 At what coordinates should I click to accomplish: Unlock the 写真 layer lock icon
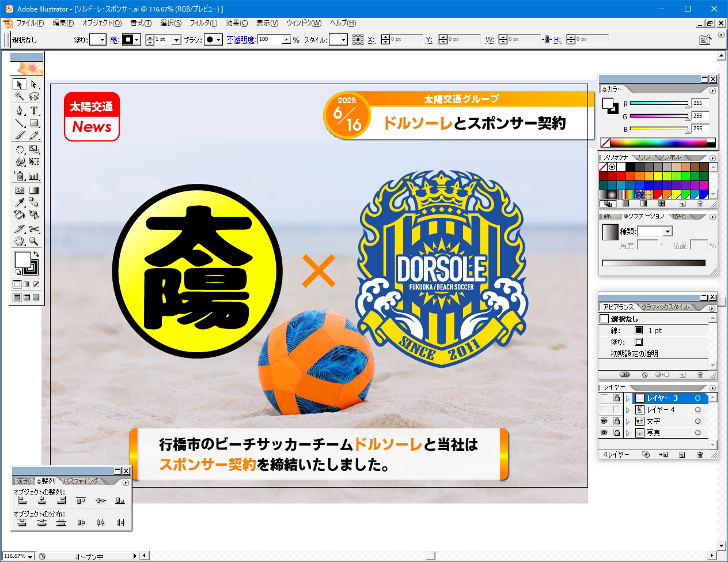(x=617, y=433)
